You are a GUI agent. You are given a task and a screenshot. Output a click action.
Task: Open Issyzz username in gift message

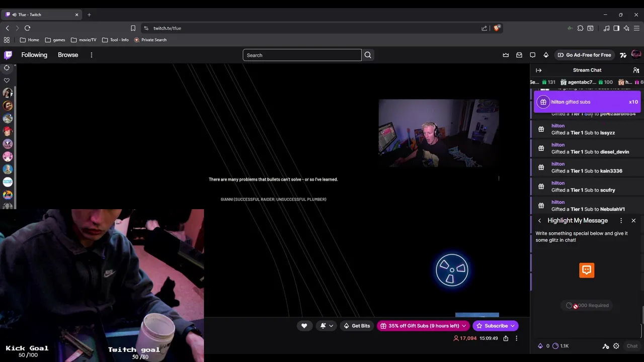(607, 133)
